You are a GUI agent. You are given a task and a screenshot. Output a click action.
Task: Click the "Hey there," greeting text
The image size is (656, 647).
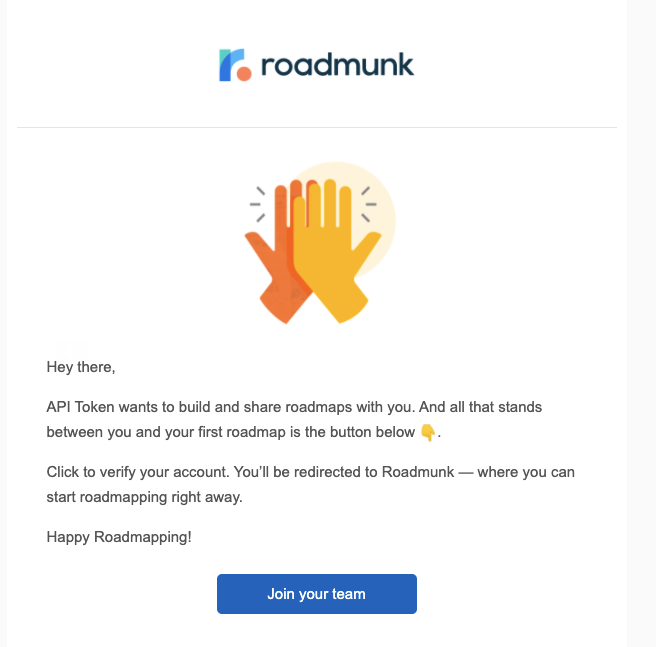coord(81,367)
